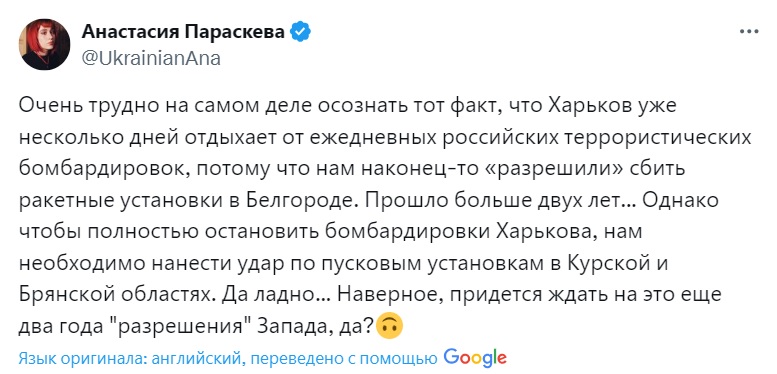Click the tweet line starting "Очень трудно"
The height and width of the screenshot is (374, 777).
(348, 107)
